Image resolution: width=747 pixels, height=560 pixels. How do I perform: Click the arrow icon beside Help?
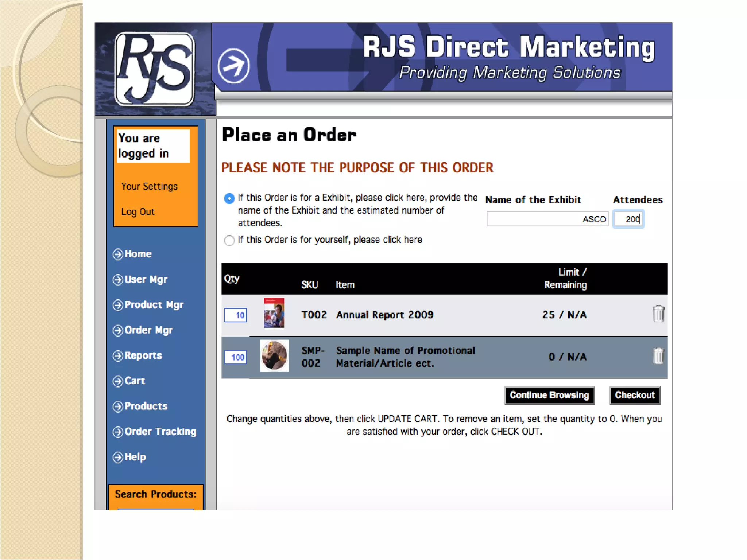pyautogui.click(x=117, y=457)
